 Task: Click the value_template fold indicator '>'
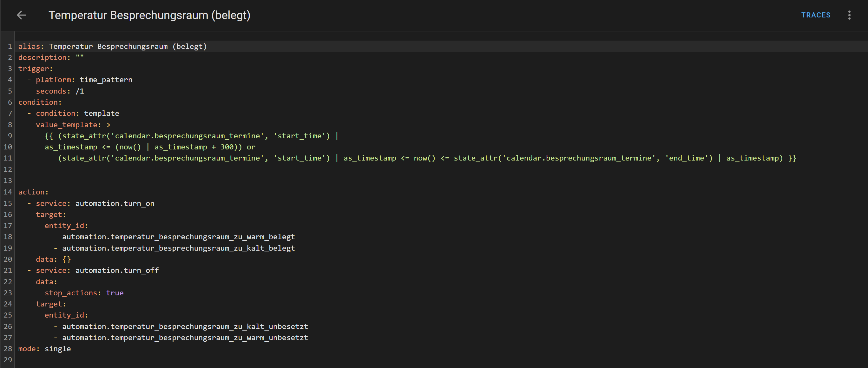coord(108,125)
